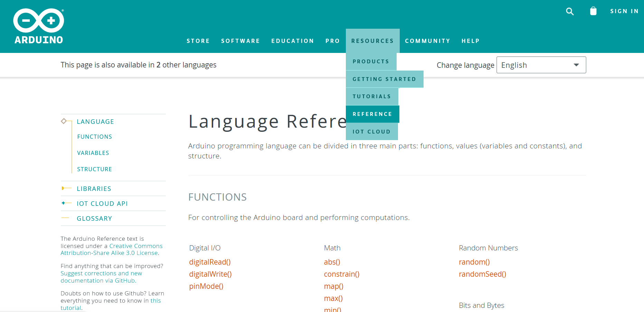Open the HELP menu
The height and width of the screenshot is (312, 644).
click(471, 41)
